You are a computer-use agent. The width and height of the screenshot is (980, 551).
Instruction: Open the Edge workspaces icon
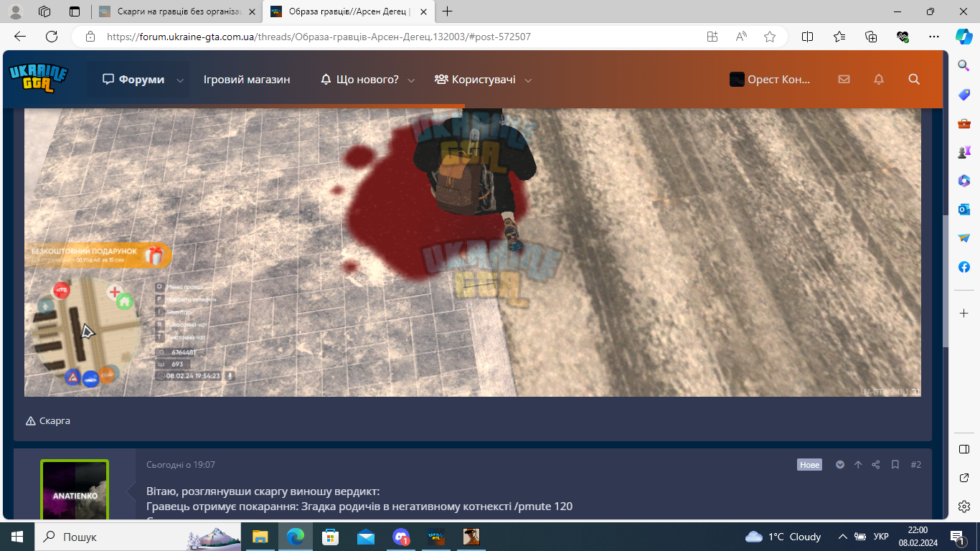pyautogui.click(x=44, y=11)
